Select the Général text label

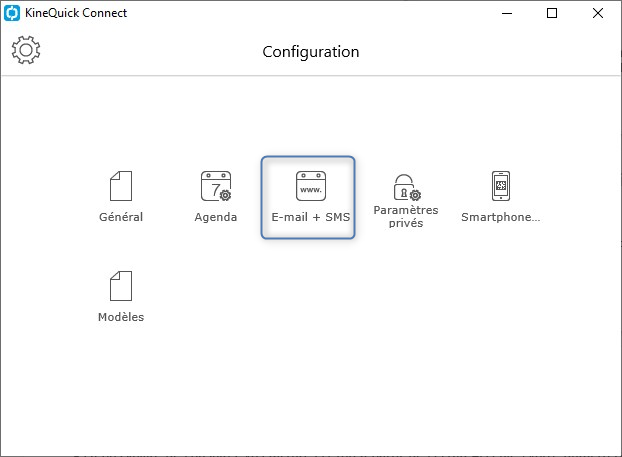121,217
